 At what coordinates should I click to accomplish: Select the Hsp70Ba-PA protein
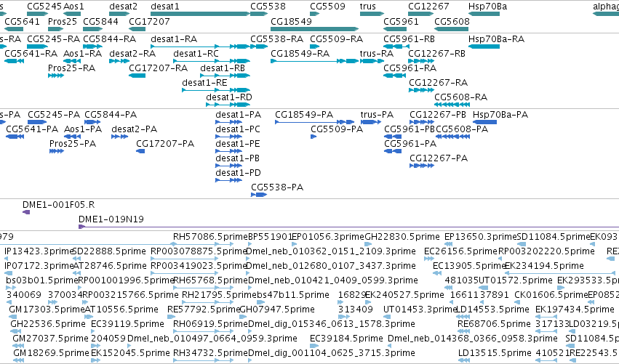click(x=500, y=115)
